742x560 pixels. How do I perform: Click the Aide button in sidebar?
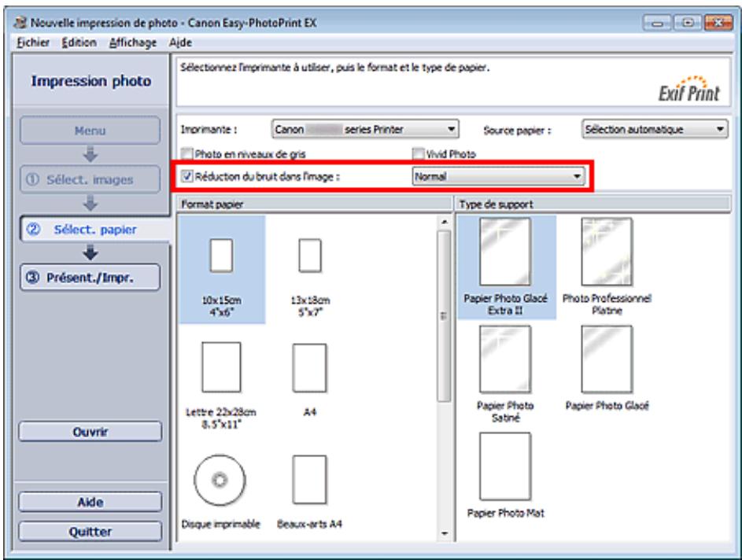(90, 502)
